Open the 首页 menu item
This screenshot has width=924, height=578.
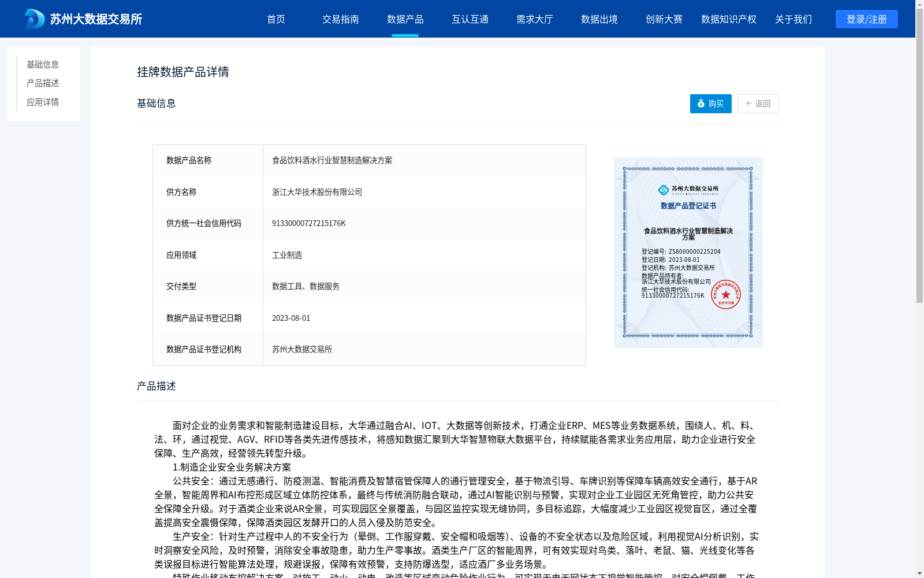(x=276, y=19)
